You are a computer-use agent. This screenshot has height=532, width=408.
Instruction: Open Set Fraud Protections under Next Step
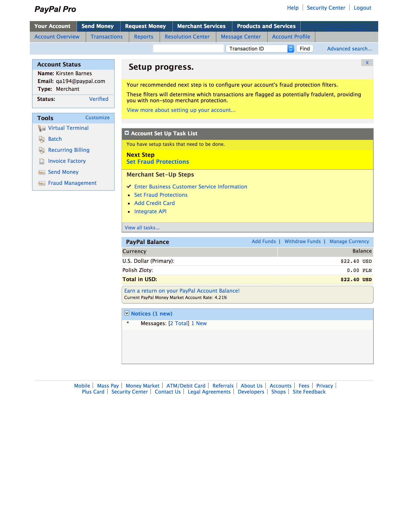[x=158, y=161]
